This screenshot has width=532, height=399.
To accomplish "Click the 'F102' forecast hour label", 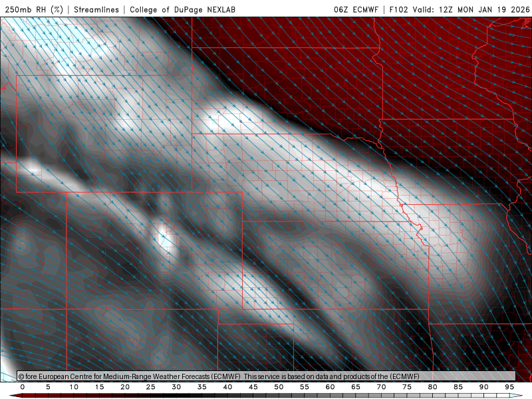I will tap(398, 9).
